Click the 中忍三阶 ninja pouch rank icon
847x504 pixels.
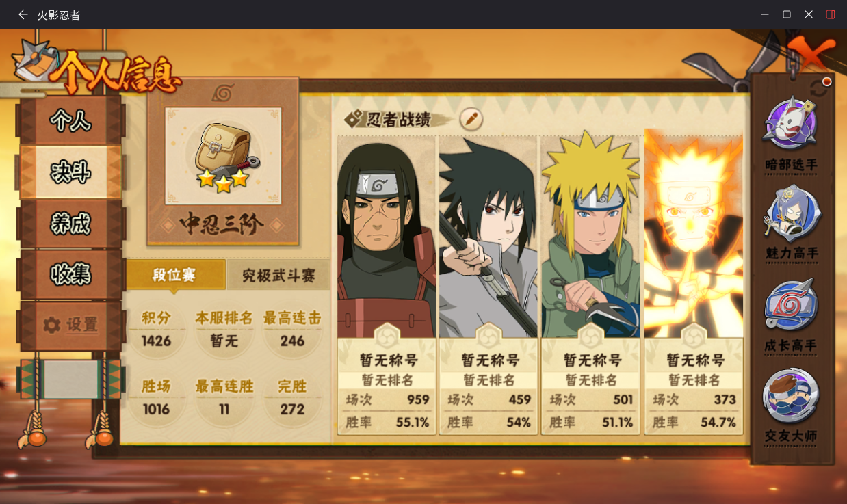(x=223, y=156)
